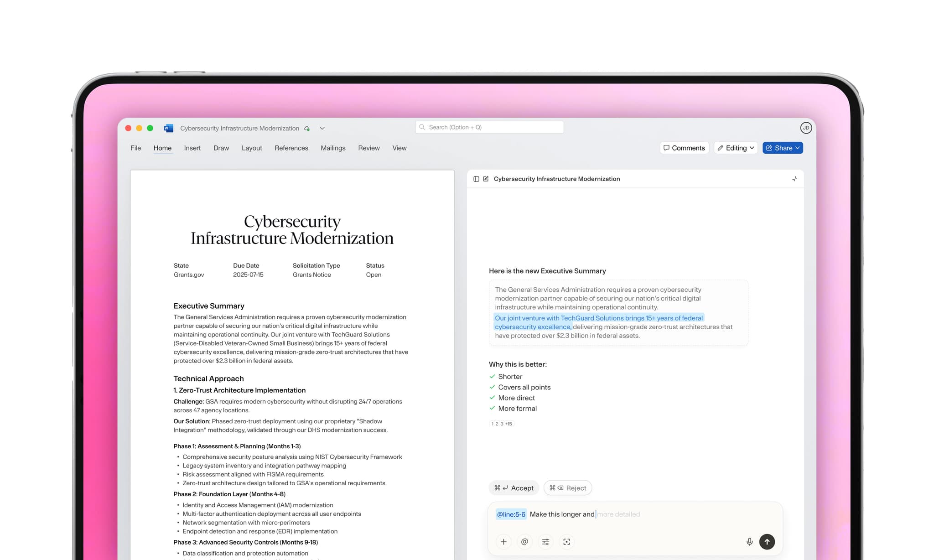Click the assistant panel title 'Cybersecurity Infrastructure Modernization'
Screen dimensions: 934x560
click(x=557, y=179)
